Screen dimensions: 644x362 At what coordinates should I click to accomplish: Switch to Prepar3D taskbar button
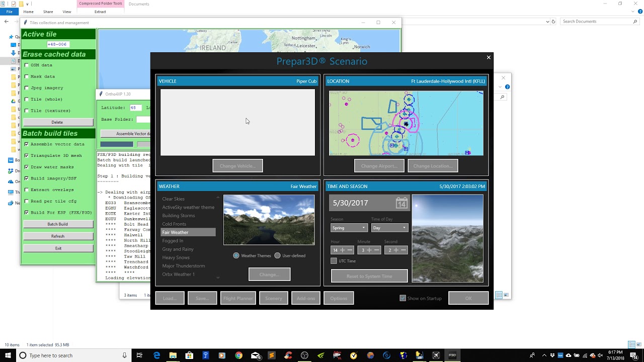(x=452, y=355)
